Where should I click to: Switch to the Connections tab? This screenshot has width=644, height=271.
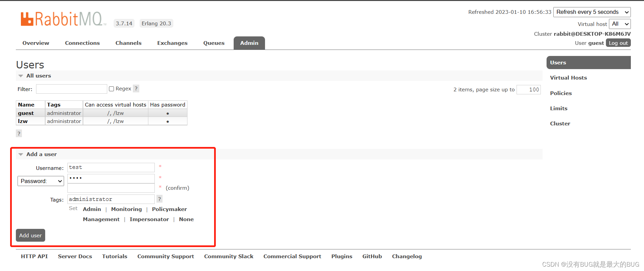tap(82, 43)
